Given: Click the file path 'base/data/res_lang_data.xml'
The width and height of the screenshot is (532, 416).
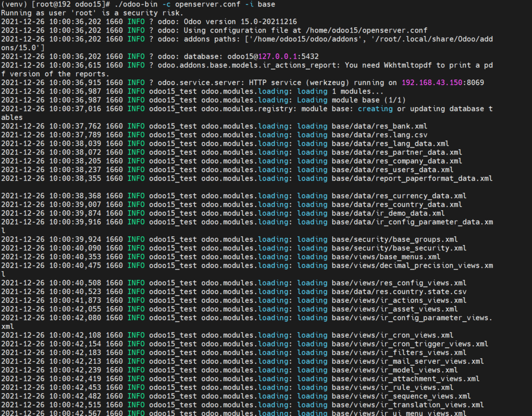Looking at the screenshot, I should click(390, 144).
